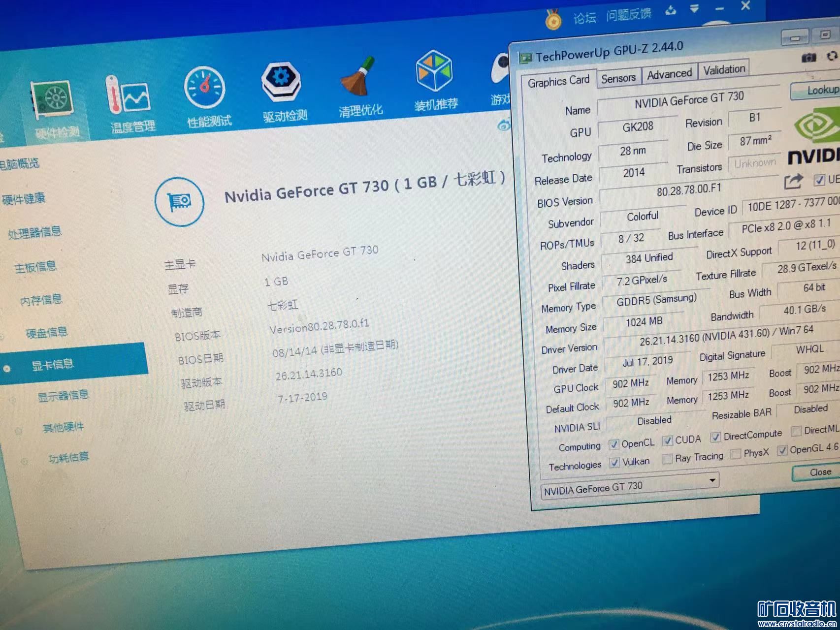Viewport: 840px width, 630px height.
Task: Select 内存信息 in the sidebar
Action: (x=41, y=300)
